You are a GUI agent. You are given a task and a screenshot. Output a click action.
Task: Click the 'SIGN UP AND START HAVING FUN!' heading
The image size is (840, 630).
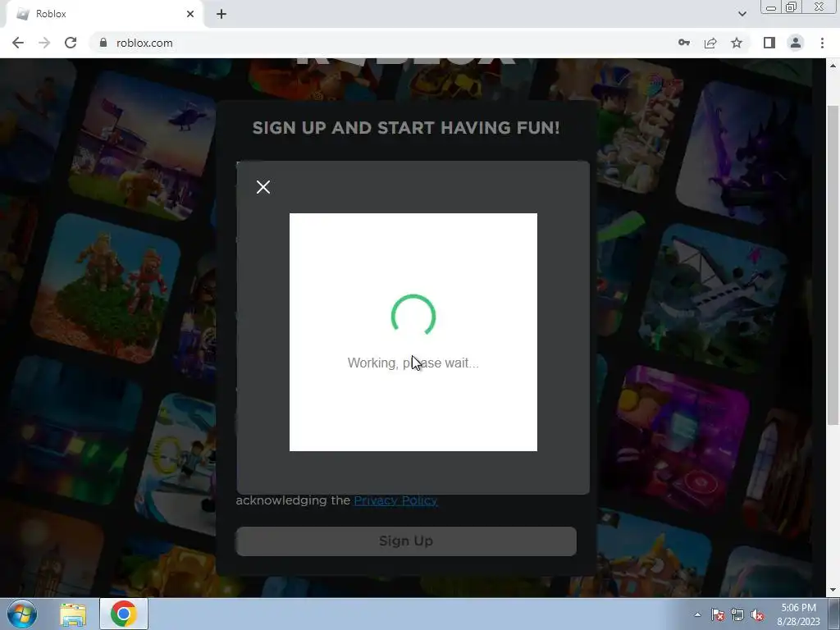406,127
